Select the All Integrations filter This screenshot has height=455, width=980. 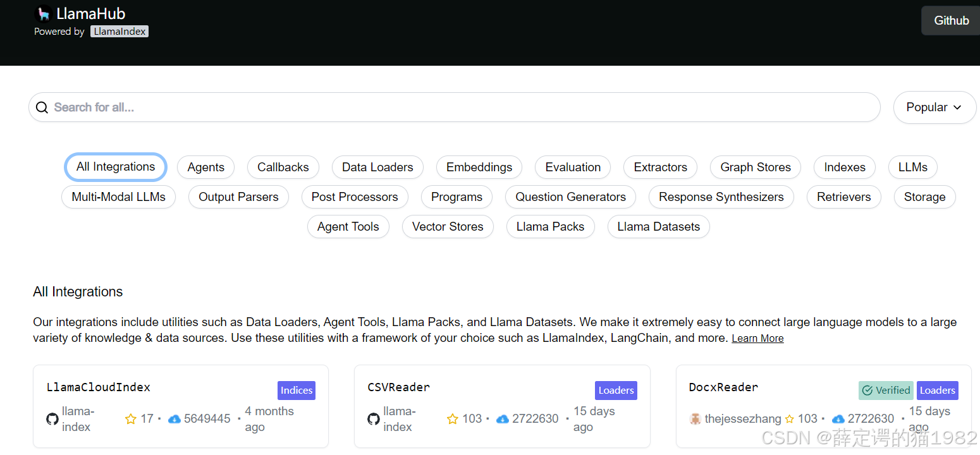116,167
